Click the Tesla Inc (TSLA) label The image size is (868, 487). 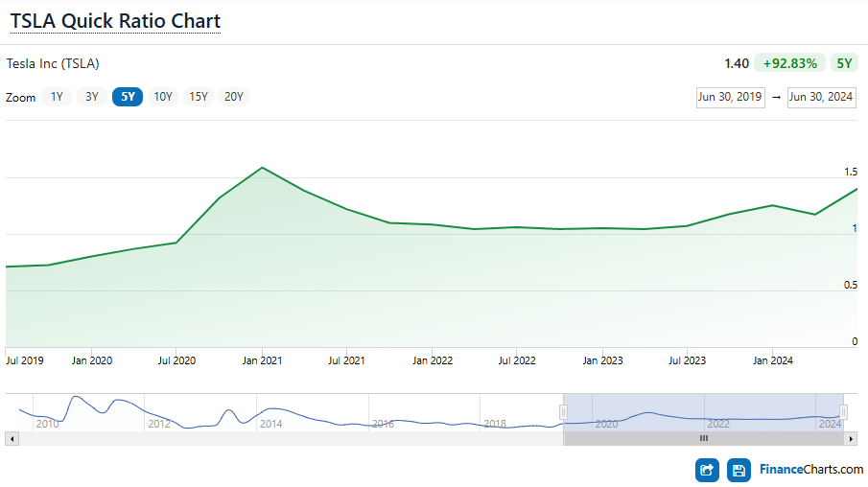(x=53, y=63)
